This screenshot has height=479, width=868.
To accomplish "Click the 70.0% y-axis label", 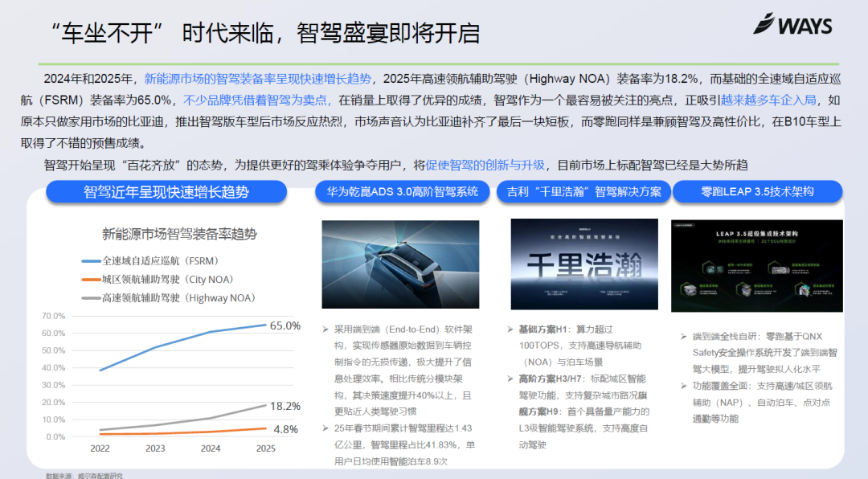I will 53,316.
